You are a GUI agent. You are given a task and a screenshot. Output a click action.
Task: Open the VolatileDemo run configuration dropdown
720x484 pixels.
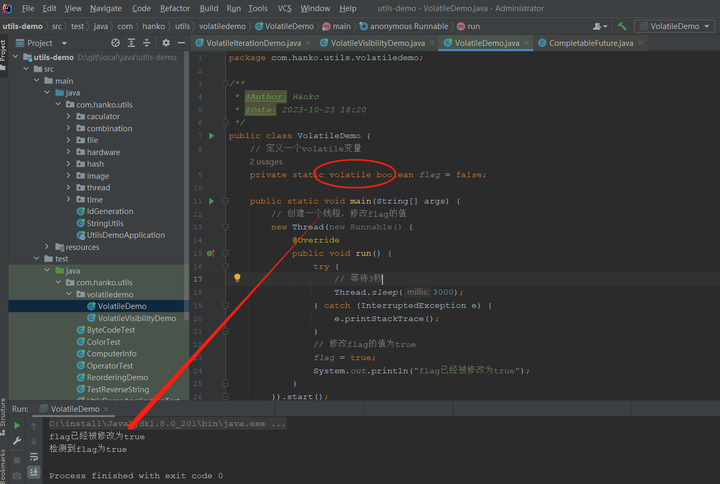click(674, 26)
